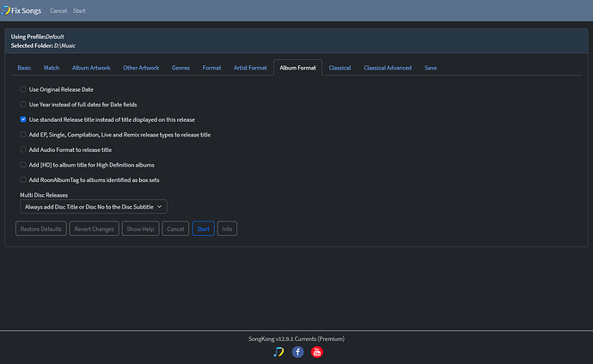Click the Selected Folder D:\Music text
This screenshot has height=364, width=593.
[x=43, y=45]
